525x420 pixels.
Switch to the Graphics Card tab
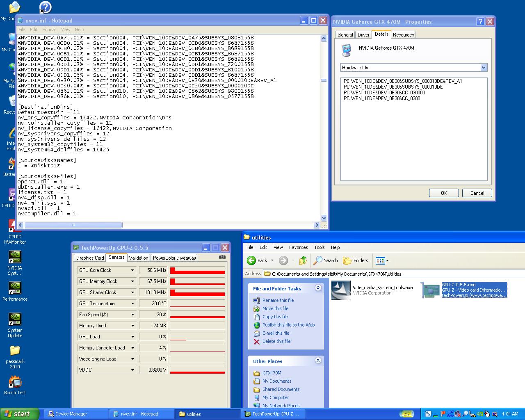(x=90, y=258)
